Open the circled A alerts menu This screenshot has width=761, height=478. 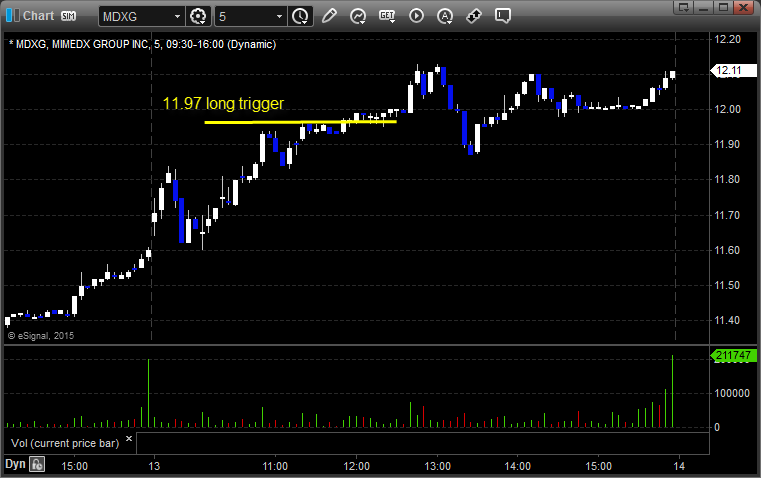pos(445,16)
